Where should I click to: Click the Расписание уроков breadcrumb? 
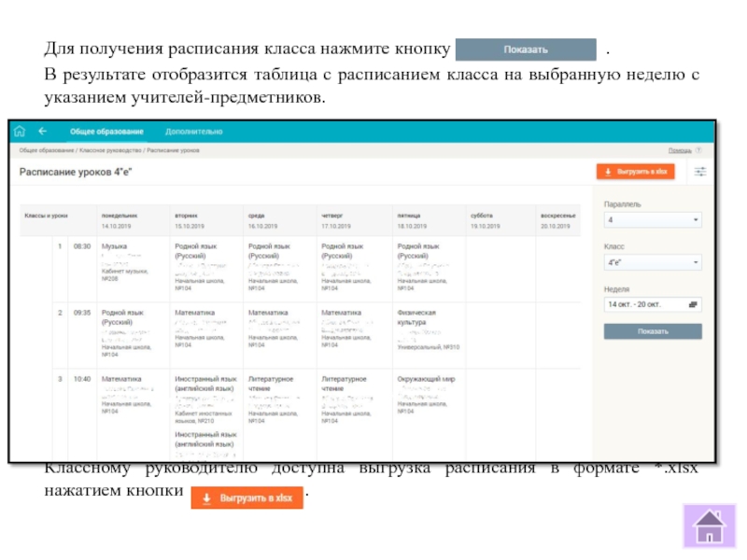pos(173,150)
